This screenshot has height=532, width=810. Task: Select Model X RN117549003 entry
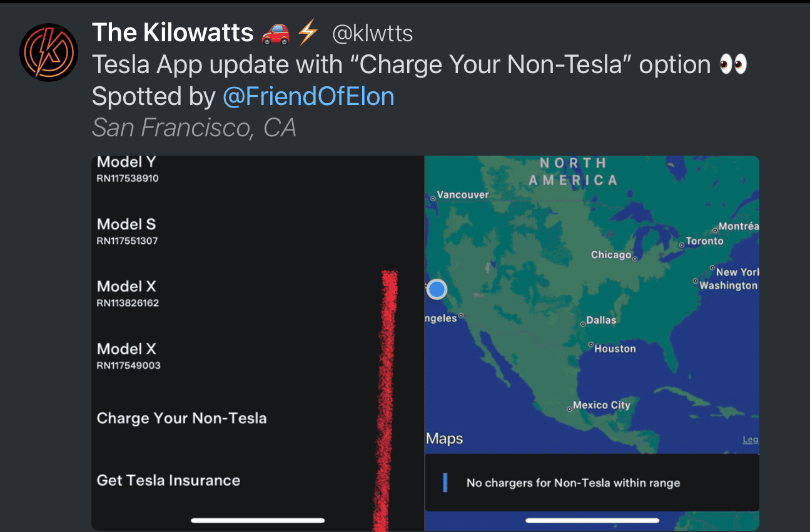[x=128, y=356]
